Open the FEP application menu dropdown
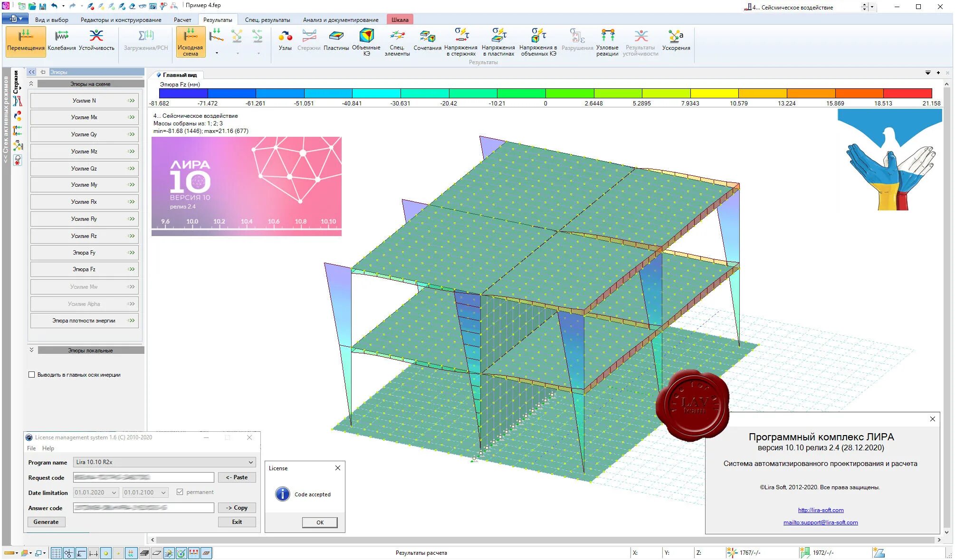Viewport: 955px width, 560px height. (x=15, y=19)
